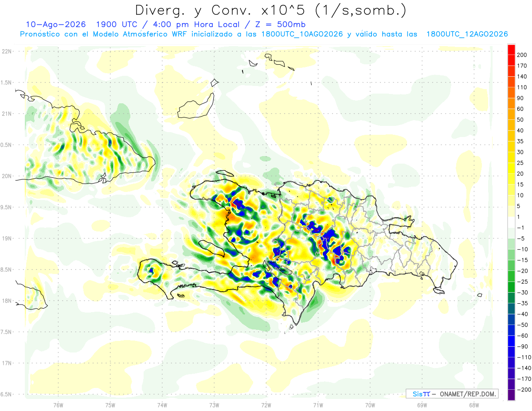Click the '76W' longitude axis label
Screen dimensions: 532x411
(58, 406)
